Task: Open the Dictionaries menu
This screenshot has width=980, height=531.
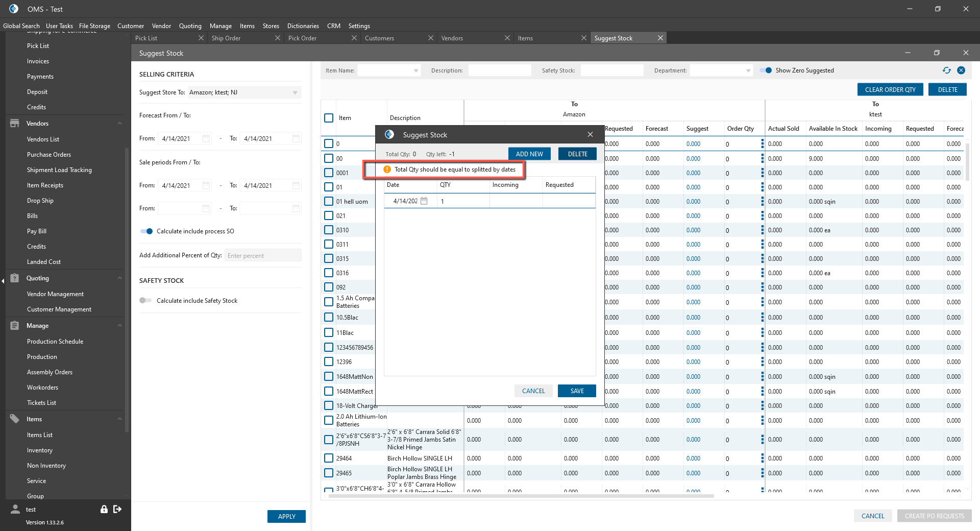Action: [303, 26]
